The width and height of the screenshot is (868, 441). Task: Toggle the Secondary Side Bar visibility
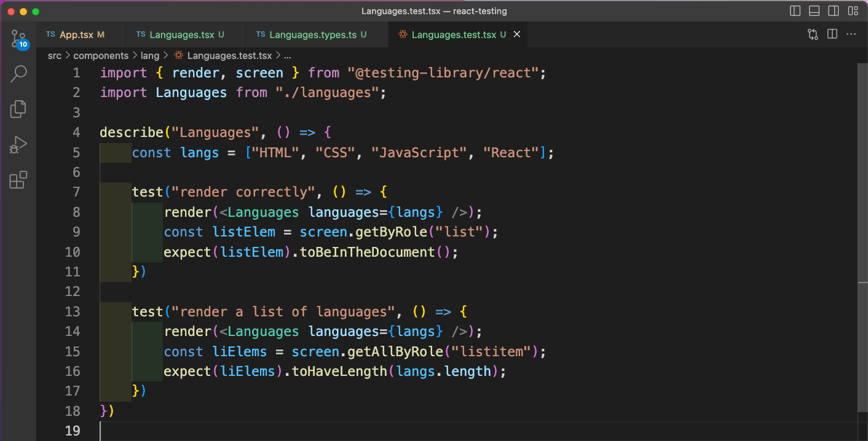pyautogui.click(x=834, y=10)
